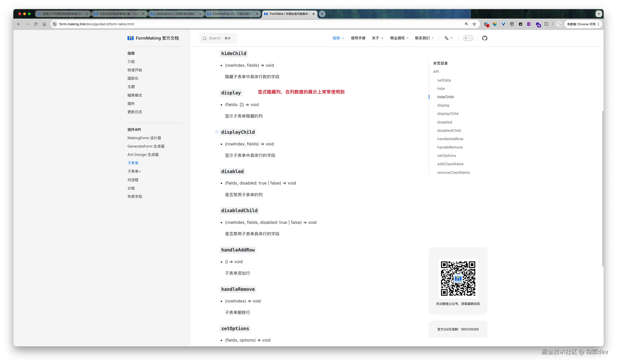The image size is (617, 364).
Task: Click the OneNote extension icon
Action: pyautogui.click(x=529, y=24)
